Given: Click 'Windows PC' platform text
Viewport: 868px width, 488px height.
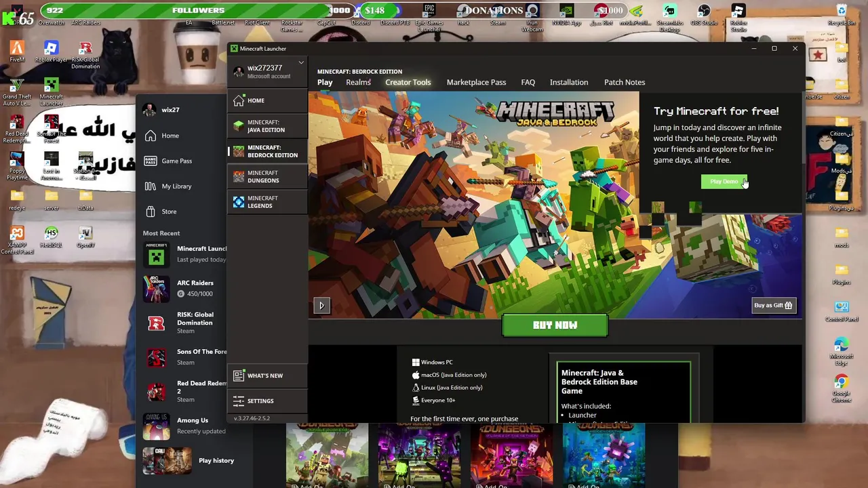Looking at the screenshot, I should [437, 363].
